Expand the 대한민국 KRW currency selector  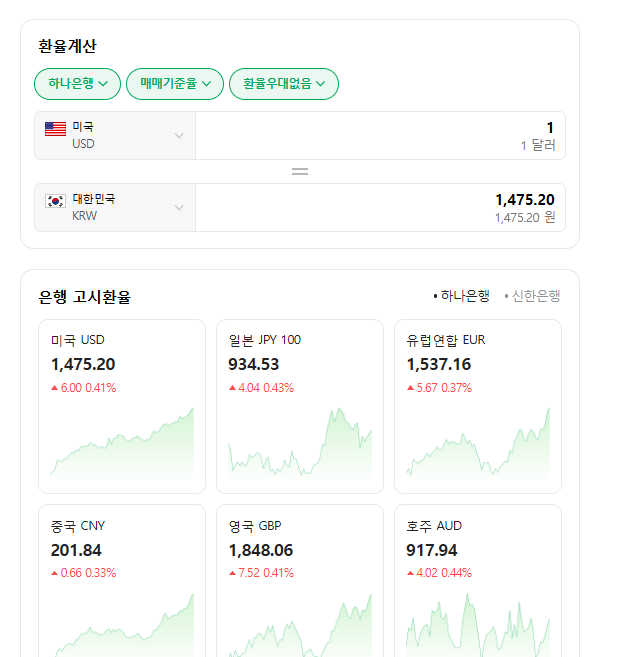(x=115, y=207)
